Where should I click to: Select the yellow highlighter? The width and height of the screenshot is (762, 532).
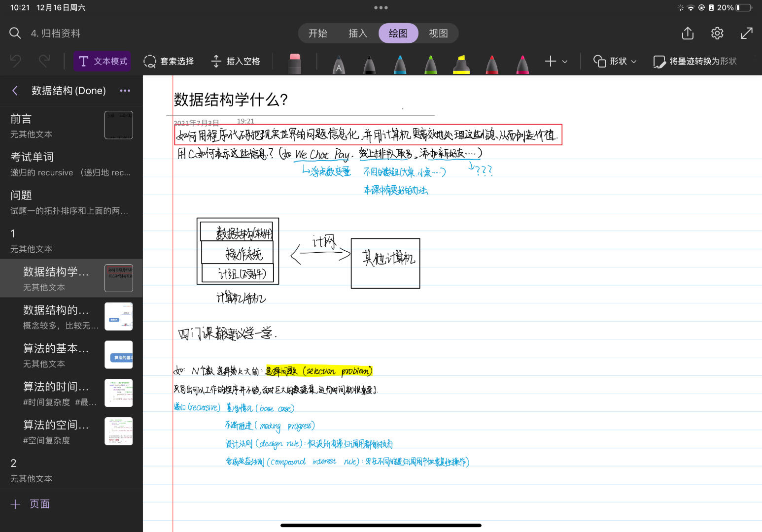pyautogui.click(x=461, y=64)
